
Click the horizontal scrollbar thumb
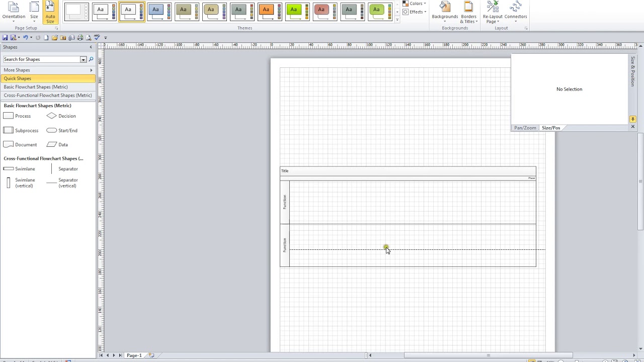coord(488,356)
